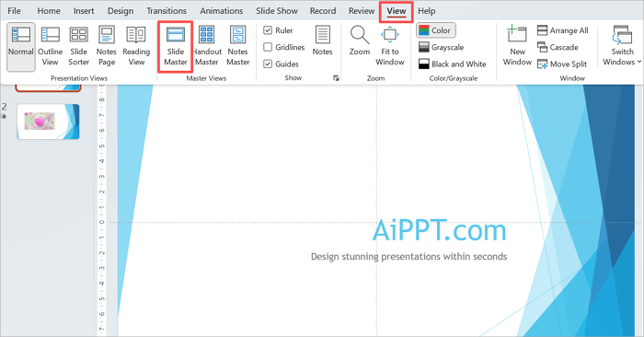Open Slide Master view
The height and width of the screenshot is (337, 644).
click(x=176, y=46)
